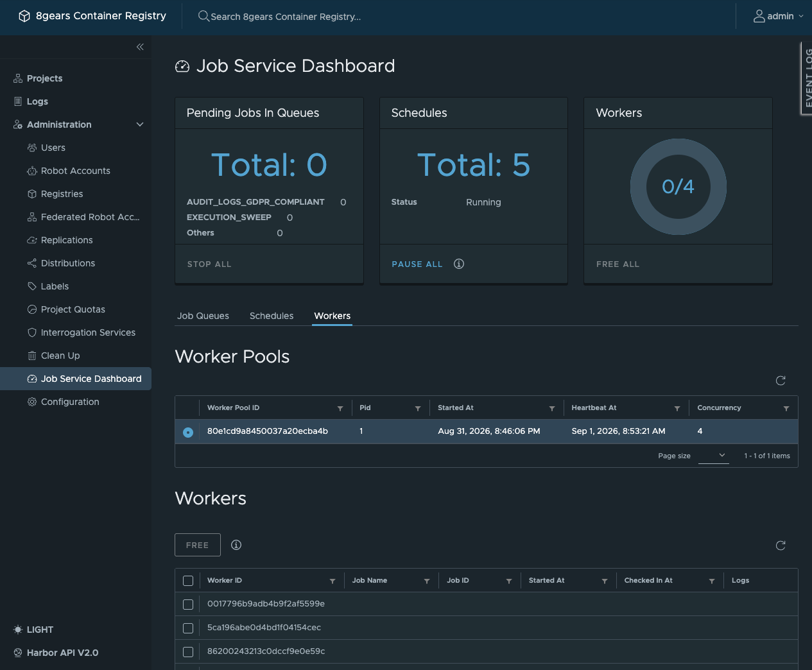Screen dimensions: 812x670
Task: Click the Worker ID column header
Action: 225,580
